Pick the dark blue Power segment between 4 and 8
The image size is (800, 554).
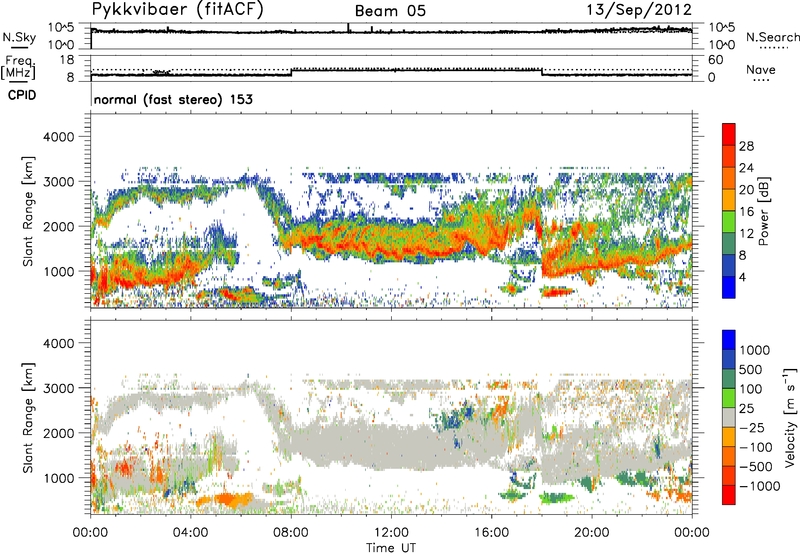pos(729,266)
